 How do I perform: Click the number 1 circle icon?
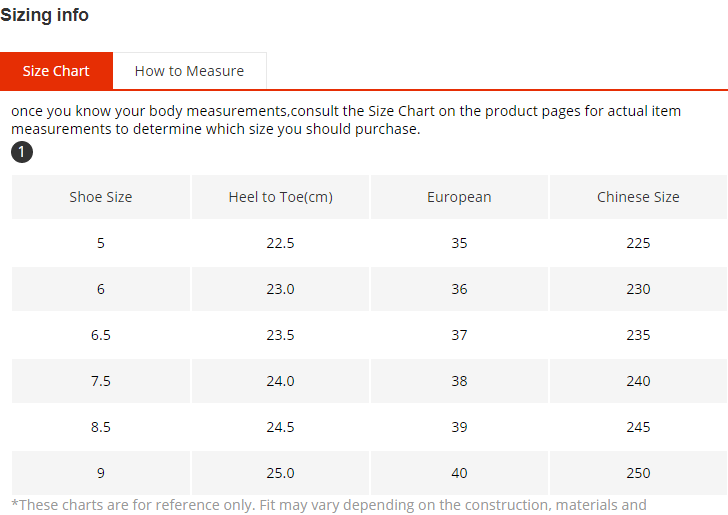tap(22, 152)
